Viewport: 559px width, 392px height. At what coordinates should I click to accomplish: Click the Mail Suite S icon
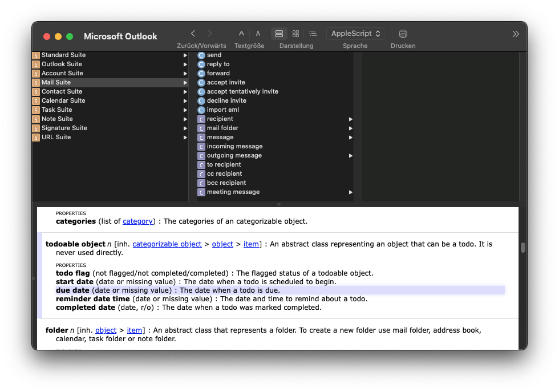point(36,83)
